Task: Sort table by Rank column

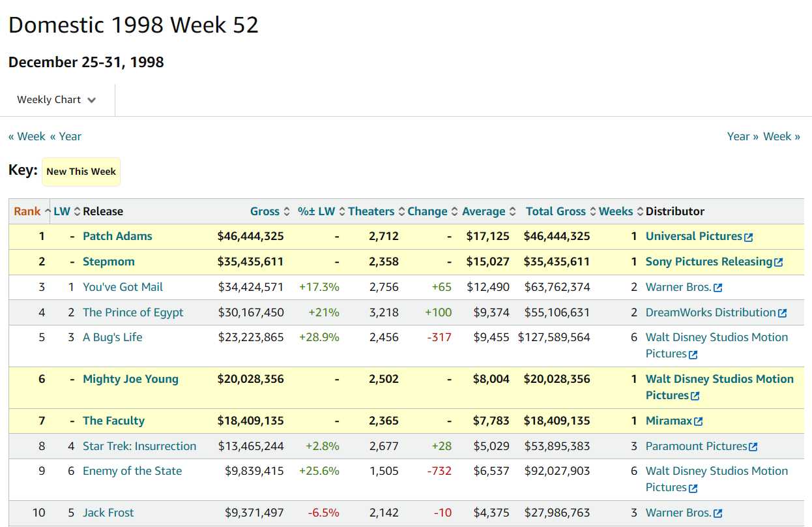Action: point(31,211)
